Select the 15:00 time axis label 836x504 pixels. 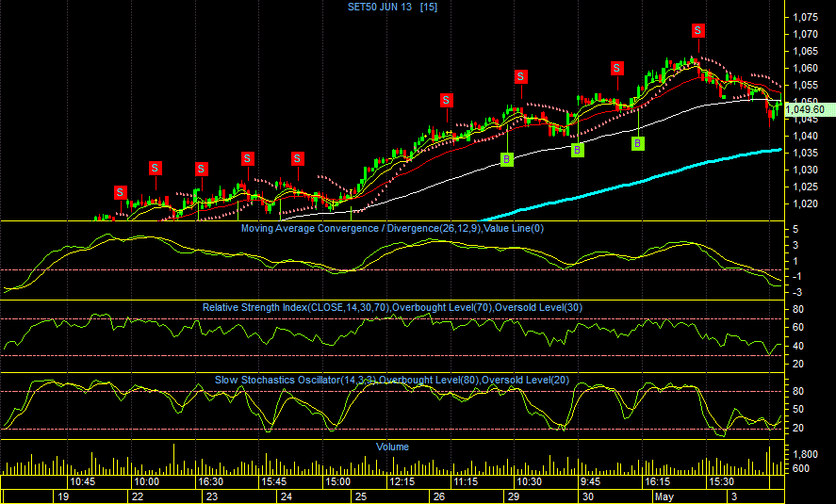coord(338,482)
